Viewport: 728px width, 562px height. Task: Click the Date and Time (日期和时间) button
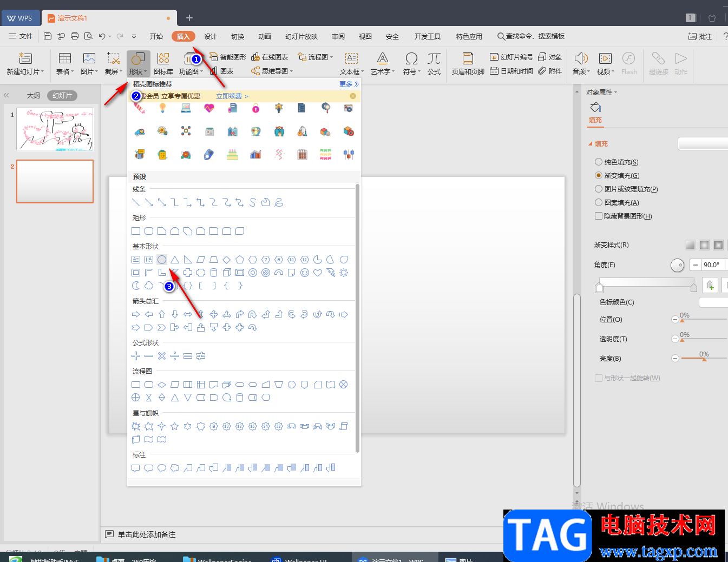pos(511,71)
